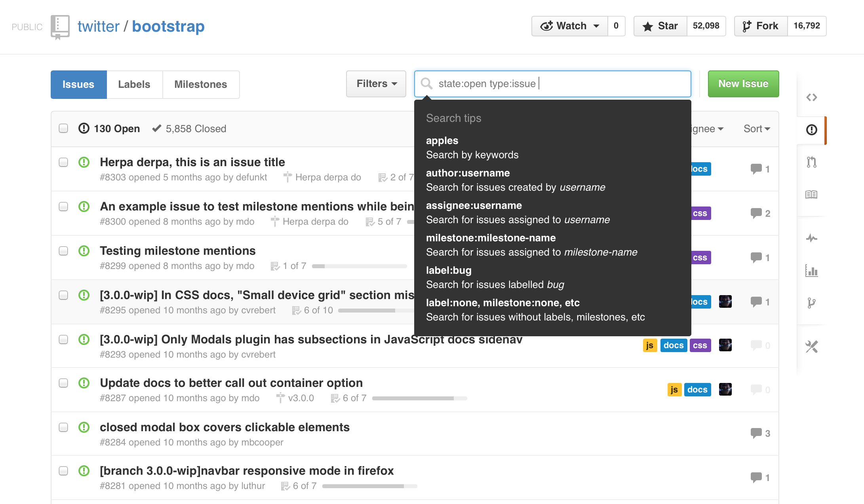Click the search magnifier icon

(x=426, y=83)
